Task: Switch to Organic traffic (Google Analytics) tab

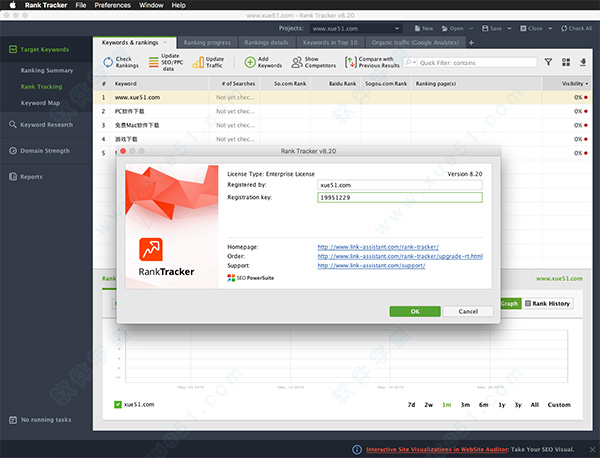Action: pos(415,42)
